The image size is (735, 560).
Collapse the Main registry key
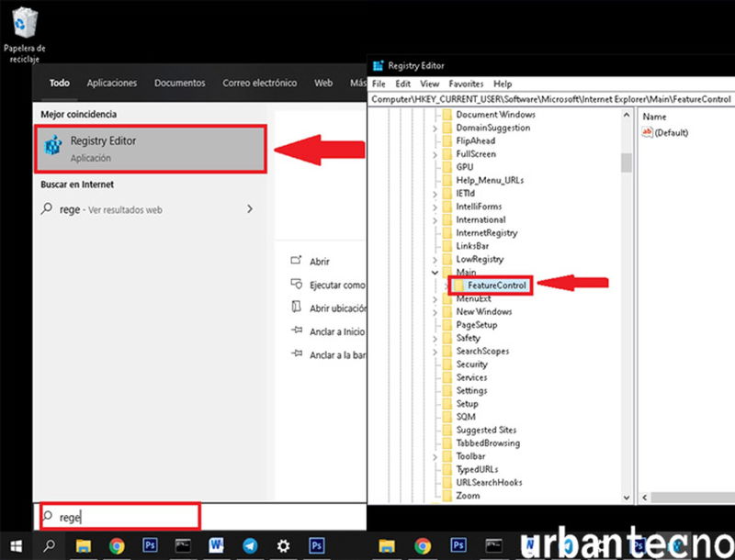click(x=434, y=271)
